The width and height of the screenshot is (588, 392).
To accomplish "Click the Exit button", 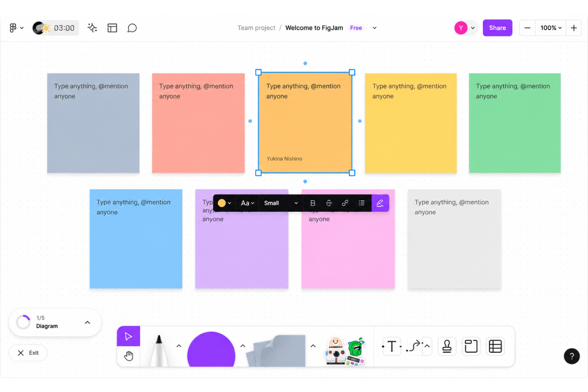I will pyautogui.click(x=28, y=353).
